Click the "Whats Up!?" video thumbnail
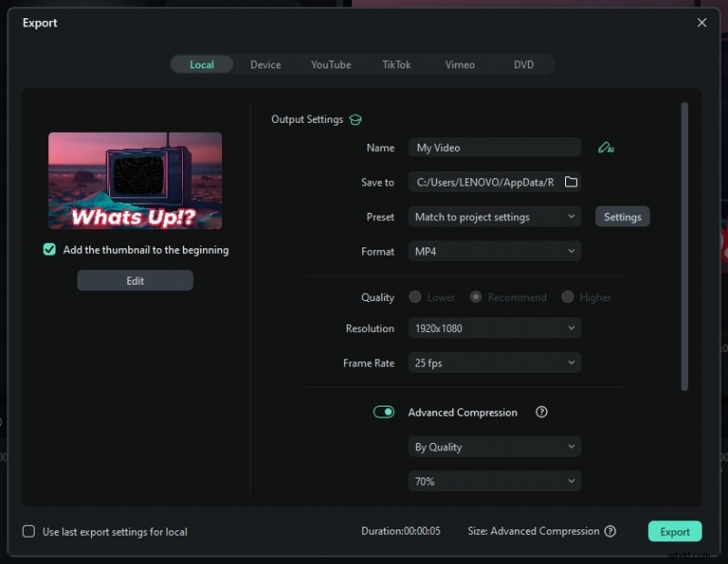 (x=135, y=180)
